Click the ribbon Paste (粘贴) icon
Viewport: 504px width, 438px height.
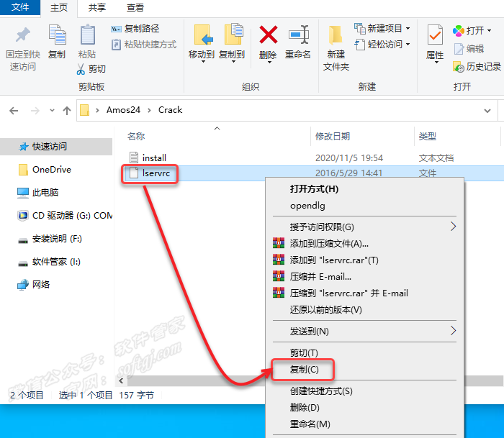point(87,35)
